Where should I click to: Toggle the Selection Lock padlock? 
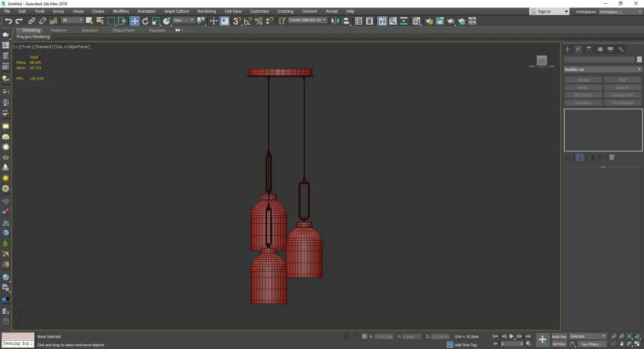tap(355, 337)
